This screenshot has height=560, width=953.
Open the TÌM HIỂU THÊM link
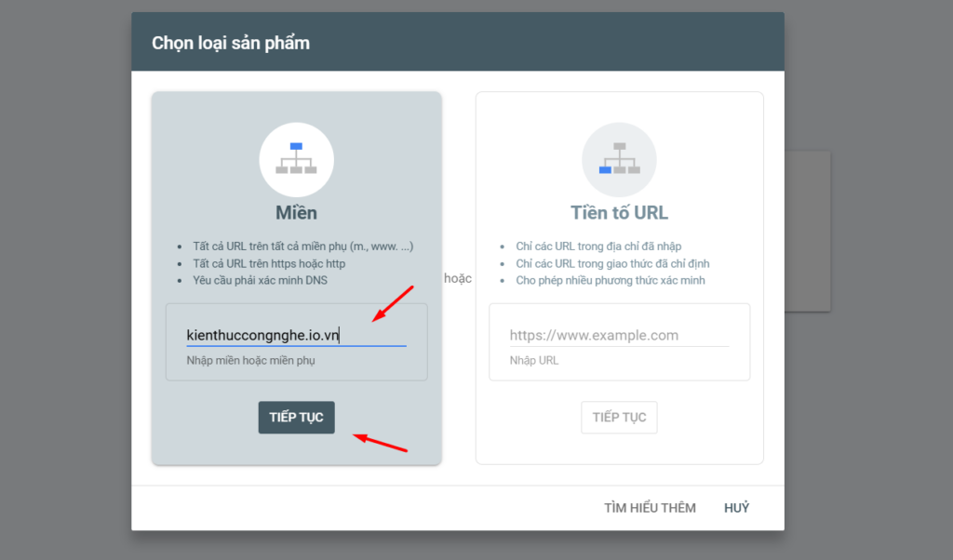[x=650, y=508]
